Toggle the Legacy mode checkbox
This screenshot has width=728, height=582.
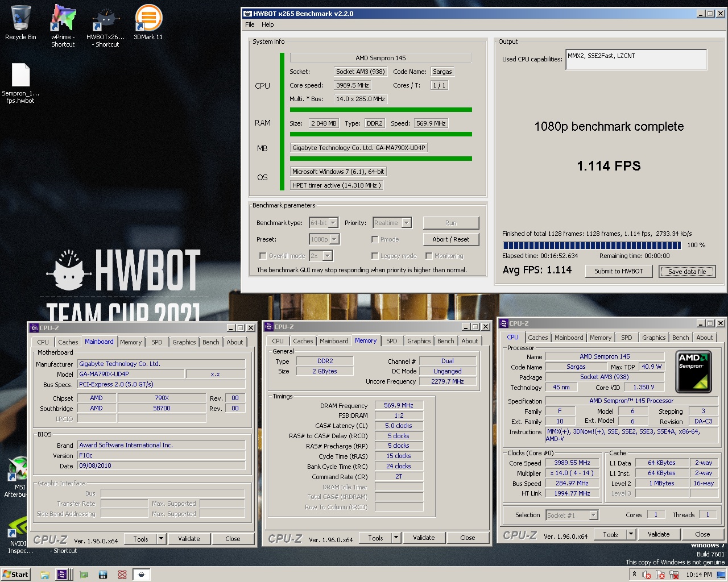click(375, 256)
